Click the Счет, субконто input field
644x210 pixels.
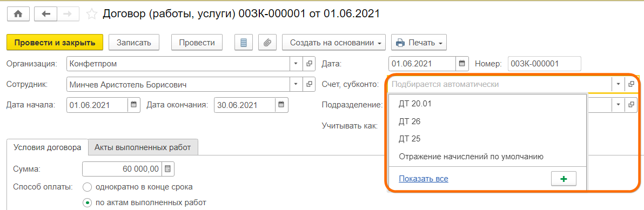[499, 84]
